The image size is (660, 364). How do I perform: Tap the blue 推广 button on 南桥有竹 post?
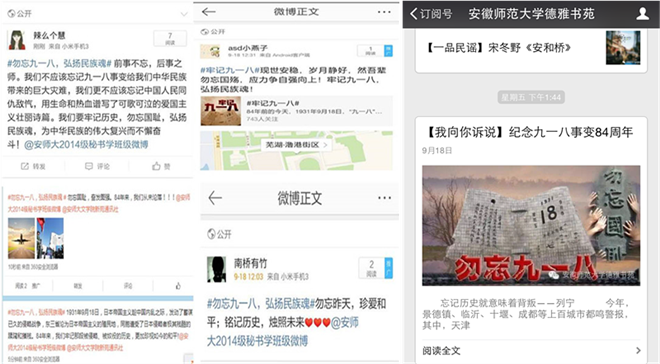tap(389, 268)
